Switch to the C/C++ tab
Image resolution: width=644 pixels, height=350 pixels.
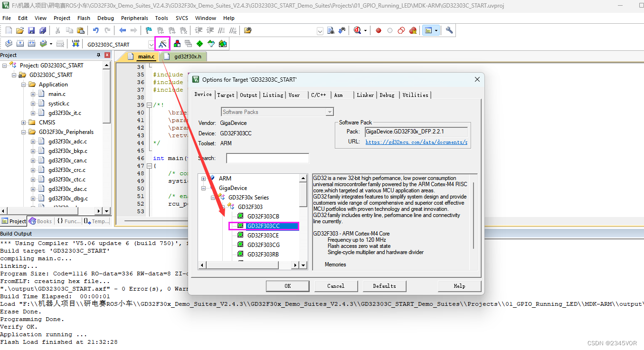(x=318, y=95)
